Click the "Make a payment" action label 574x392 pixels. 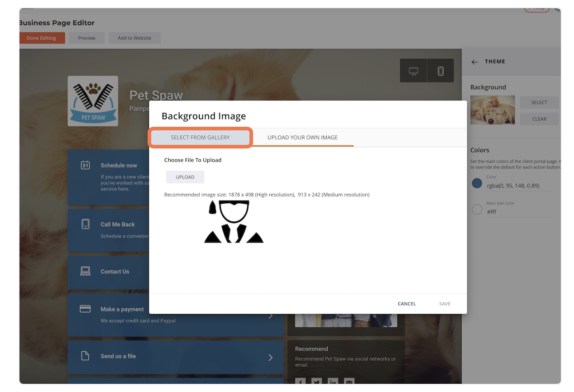click(122, 310)
